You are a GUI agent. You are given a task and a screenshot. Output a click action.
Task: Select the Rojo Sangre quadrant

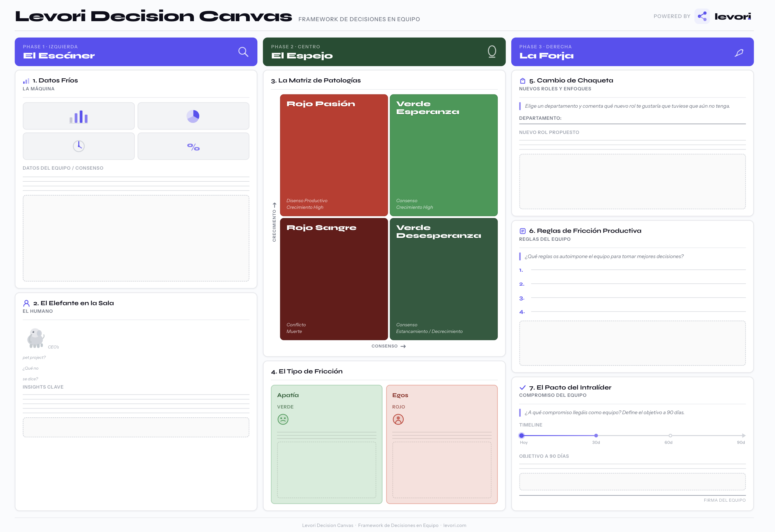tap(334, 279)
